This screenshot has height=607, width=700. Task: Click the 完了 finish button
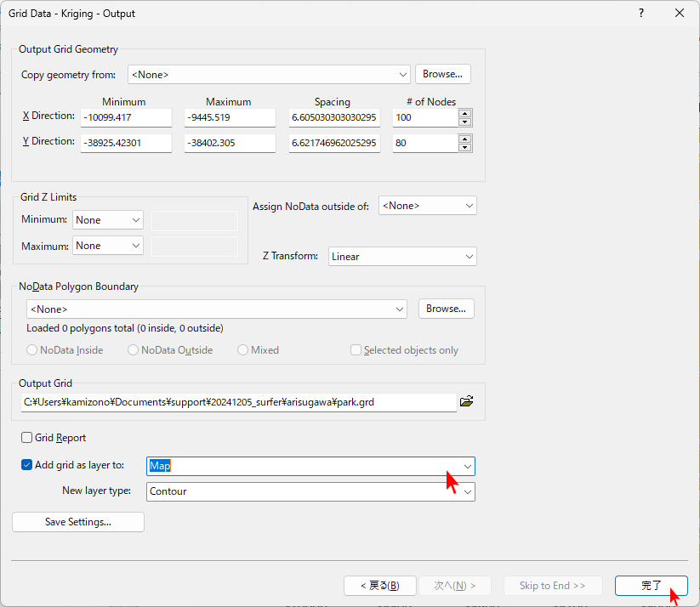[x=651, y=586]
